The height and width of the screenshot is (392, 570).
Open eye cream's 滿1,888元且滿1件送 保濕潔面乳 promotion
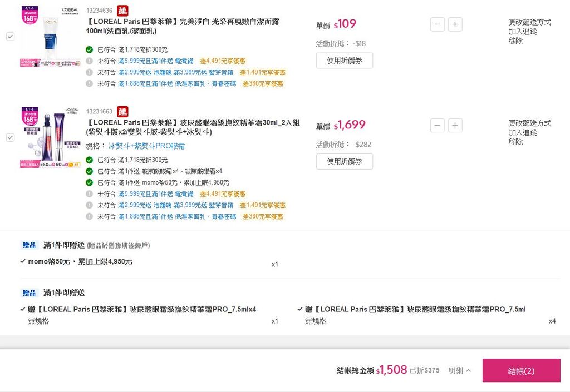pos(177,216)
